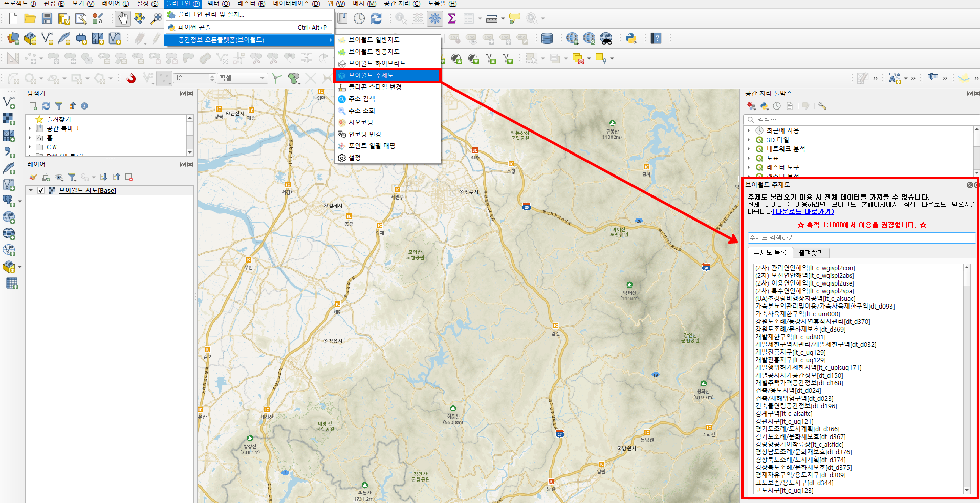This screenshot has height=503, width=980.
Task: Toggle visibility checkbox of 브이월드 지도[Base] layer
Action: click(x=41, y=190)
